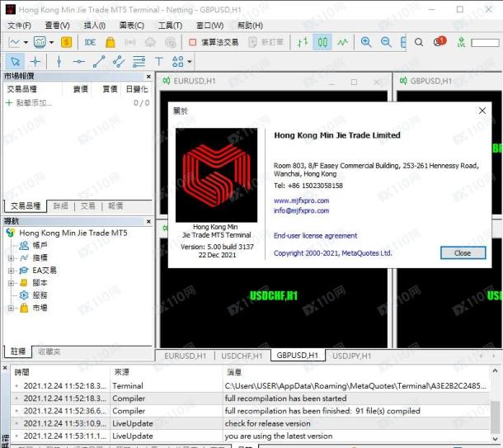The width and height of the screenshot is (503, 448).
Task: Expand the 指標 indicators node
Action: tap(11, 258)
